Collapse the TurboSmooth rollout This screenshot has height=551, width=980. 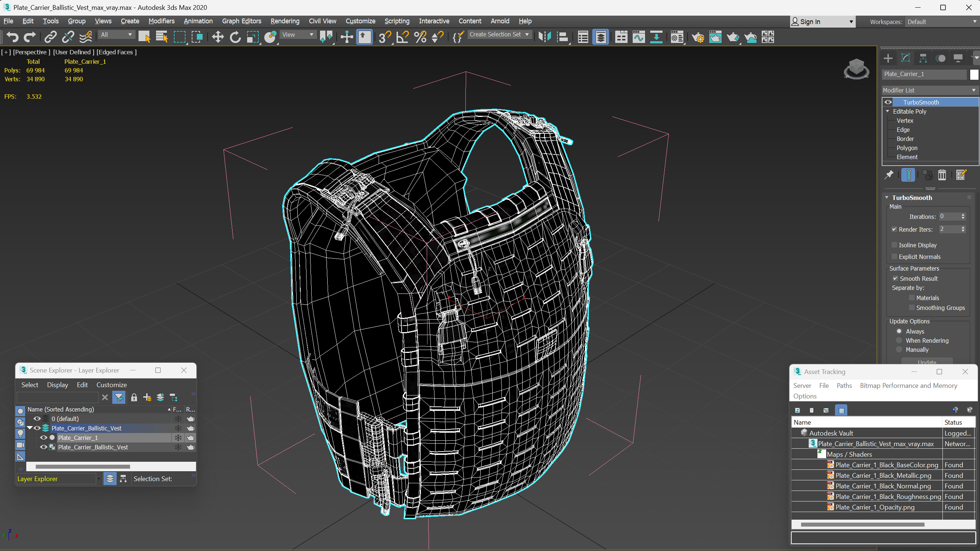tap(886, 197)
